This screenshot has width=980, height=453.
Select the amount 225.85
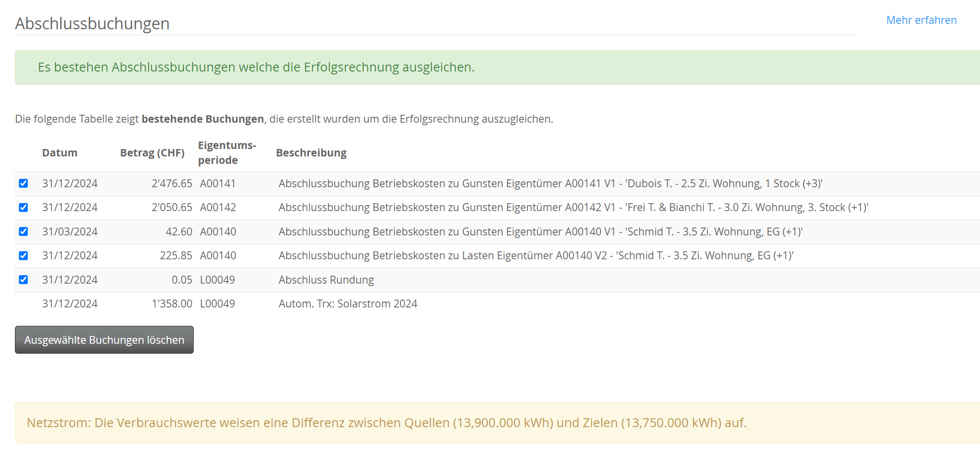[176, 256]
